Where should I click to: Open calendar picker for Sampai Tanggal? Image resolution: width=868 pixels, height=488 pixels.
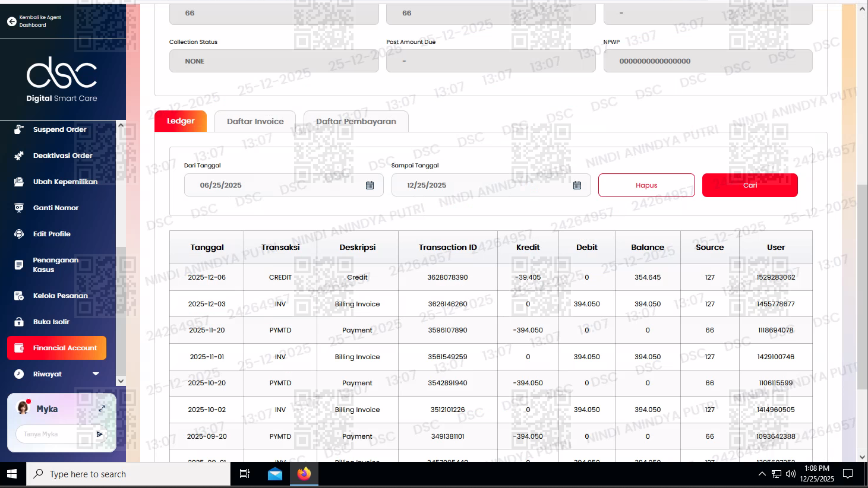pyautogui.click(x=577, y=185)
